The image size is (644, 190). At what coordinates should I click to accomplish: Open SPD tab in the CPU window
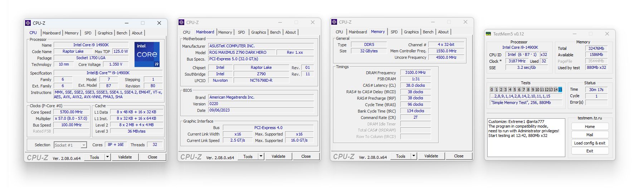pyautogui.click(x=88, y=33)
